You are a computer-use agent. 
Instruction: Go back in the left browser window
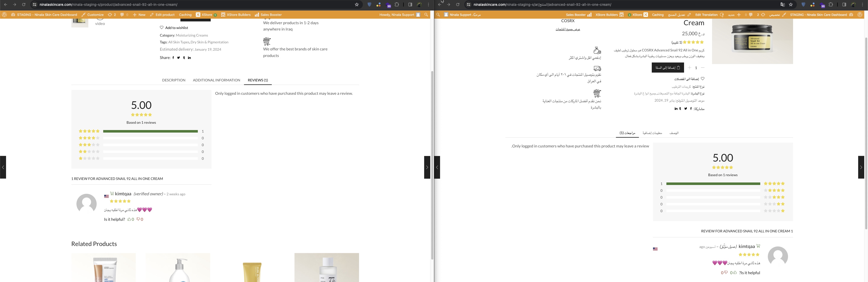pos(5,5)
